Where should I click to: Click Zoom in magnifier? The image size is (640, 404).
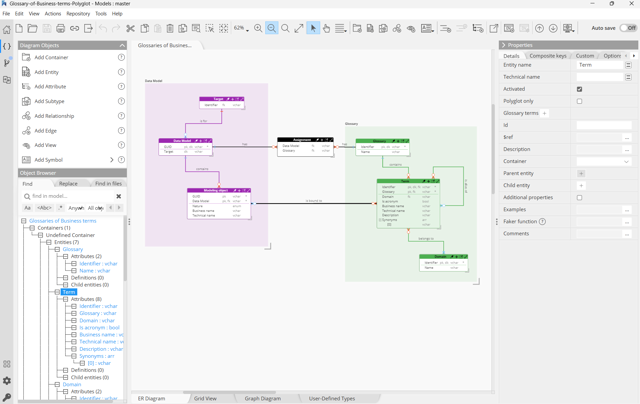click(x=258, y=28)
